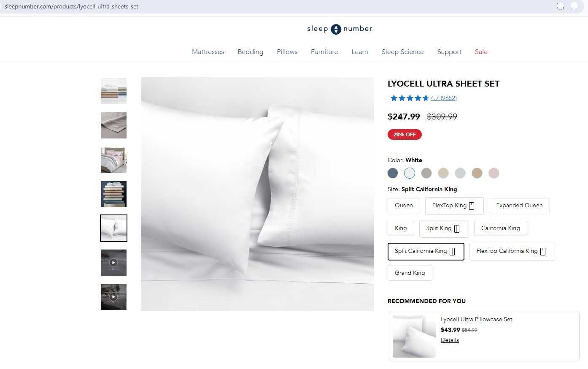588x369 pixels.
Task: Click the main white pillow product image
Action: pos(258,194)
